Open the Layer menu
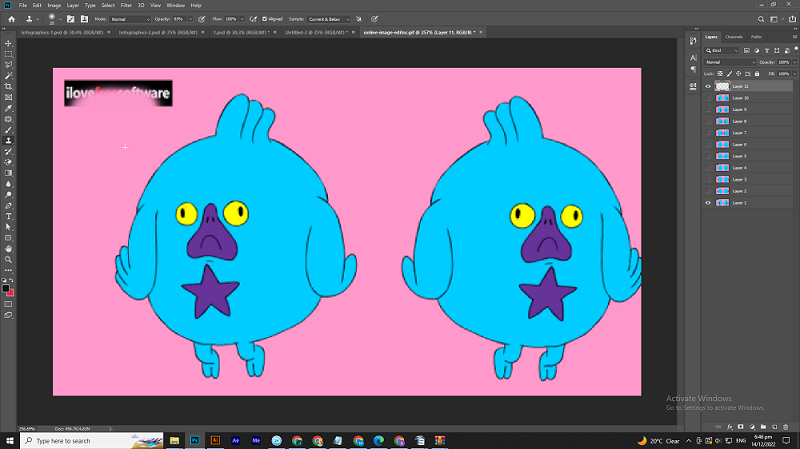 pyautogui.click(x=73, y=5)
